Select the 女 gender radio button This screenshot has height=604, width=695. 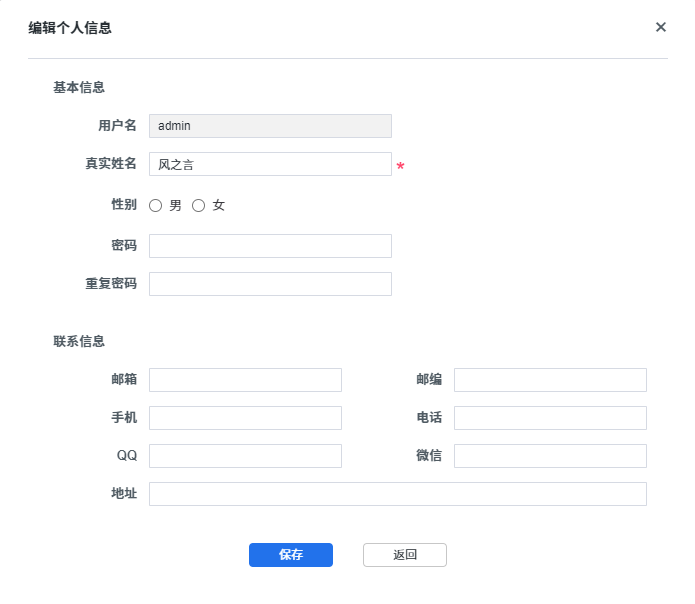click(x=198, y=206)
